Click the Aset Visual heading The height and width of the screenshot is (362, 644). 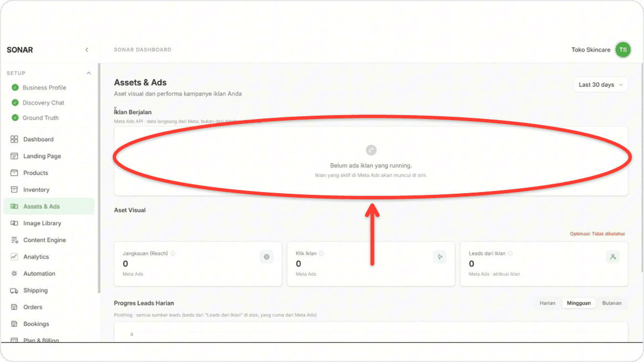(x=130, y=210)
